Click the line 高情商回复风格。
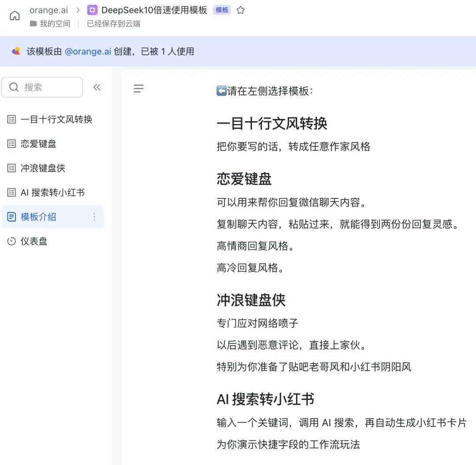 point(256,246)
